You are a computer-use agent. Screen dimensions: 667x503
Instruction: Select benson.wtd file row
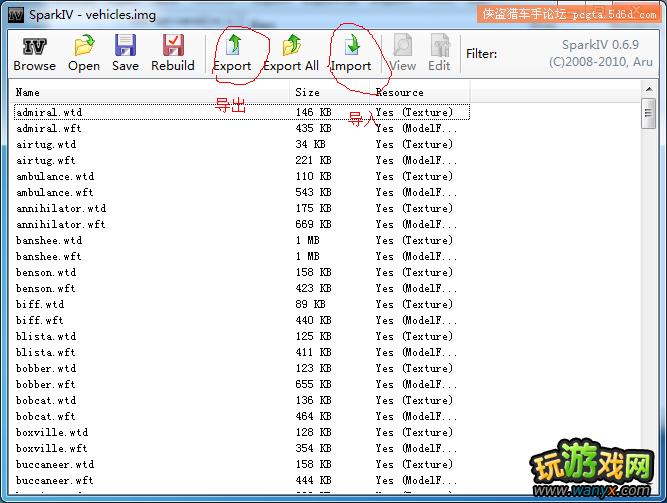(242, 272)
